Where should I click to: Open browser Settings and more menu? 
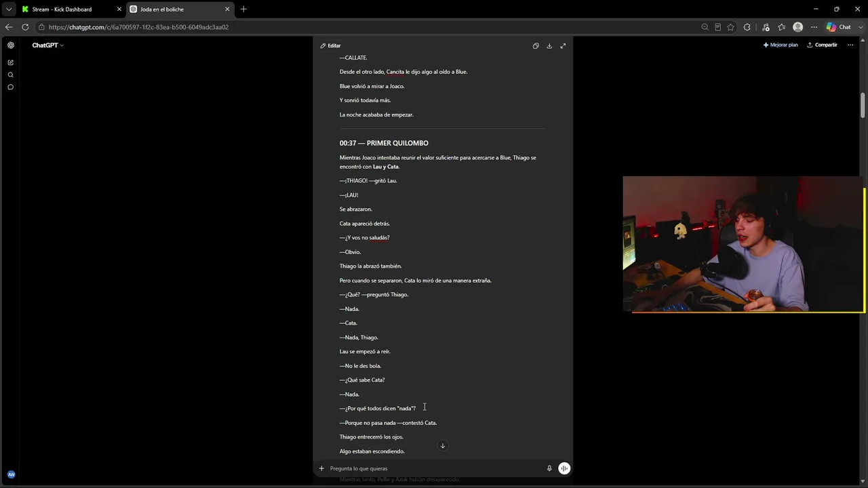(814, 27)
